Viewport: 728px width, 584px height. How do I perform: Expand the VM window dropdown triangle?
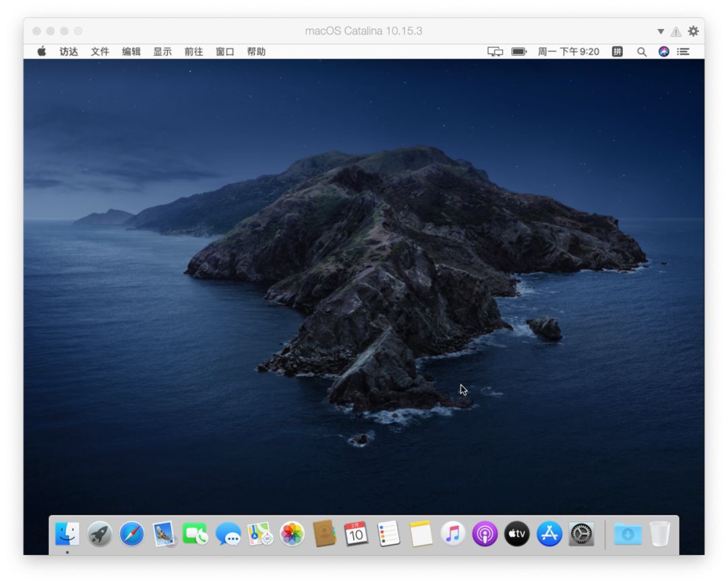[x=661, y=32]
